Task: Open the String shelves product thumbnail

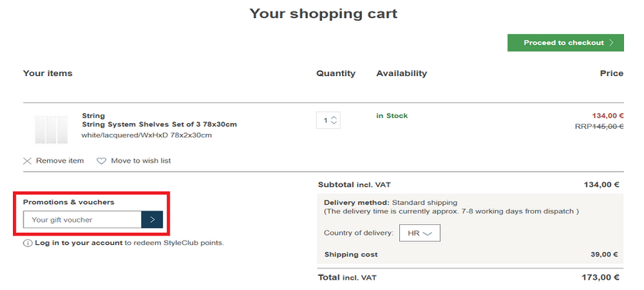Action: pyautogui.click(x=51, y=129)
